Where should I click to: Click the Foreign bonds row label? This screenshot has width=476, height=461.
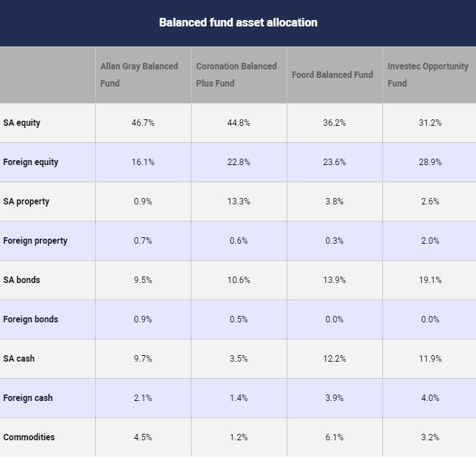[31, 319]
